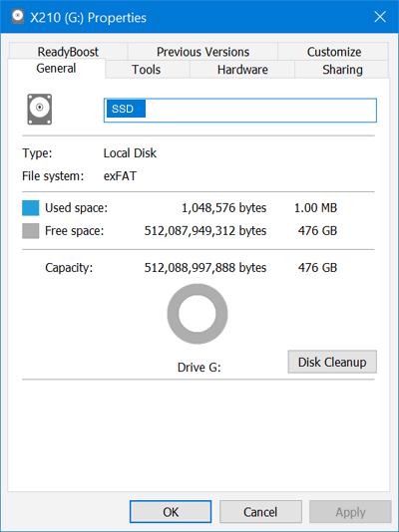Click the '512,087,949,312 bytes' free space value
Viewport: 399px width, 532px height.
coord(205,231)
